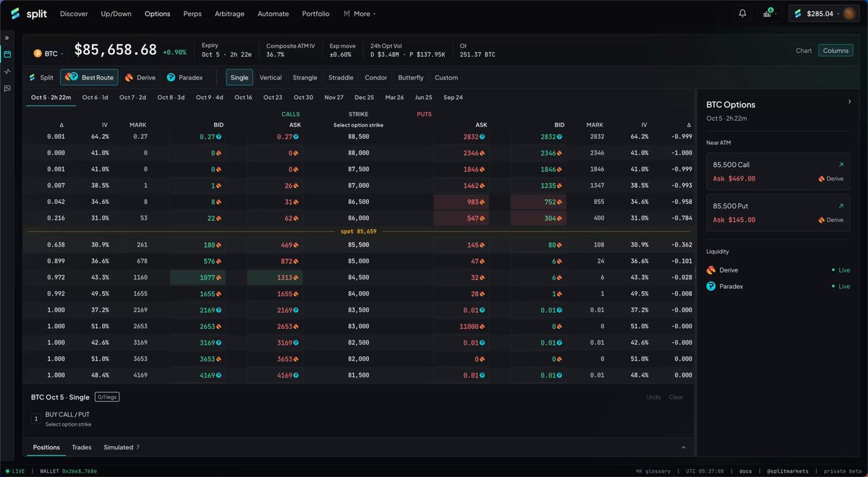Click the sliders icon beside More

point(347,14)
